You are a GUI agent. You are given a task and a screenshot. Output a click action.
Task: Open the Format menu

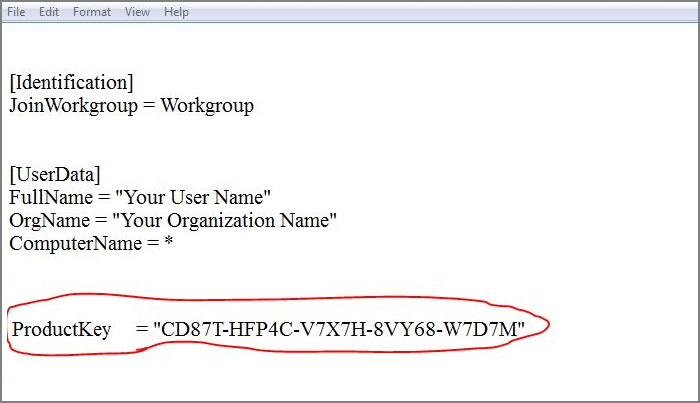tap(91, 12)
